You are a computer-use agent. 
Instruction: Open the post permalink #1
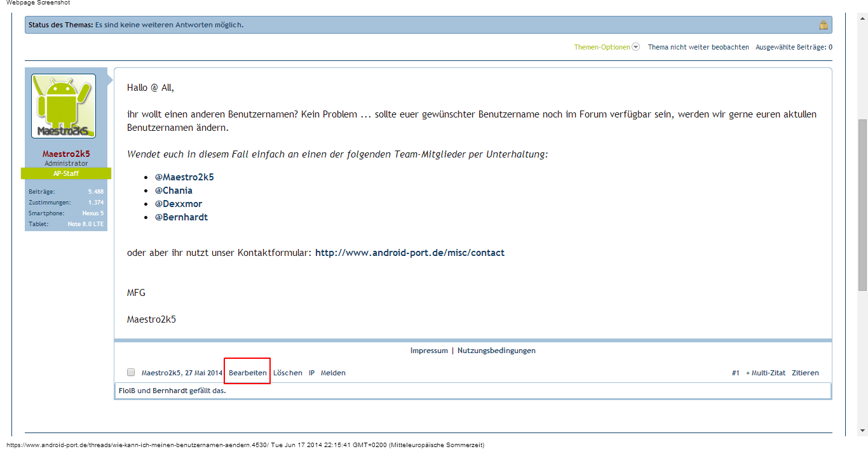(x=735, y=373)
